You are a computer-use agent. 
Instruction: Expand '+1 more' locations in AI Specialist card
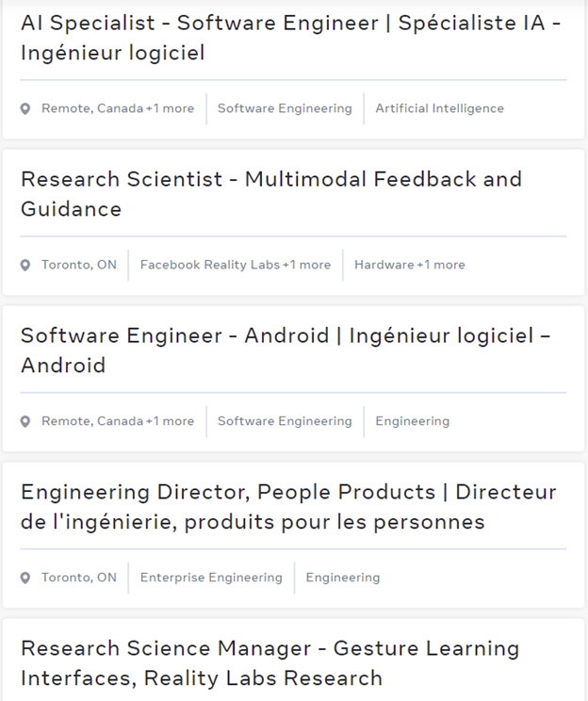170,108
